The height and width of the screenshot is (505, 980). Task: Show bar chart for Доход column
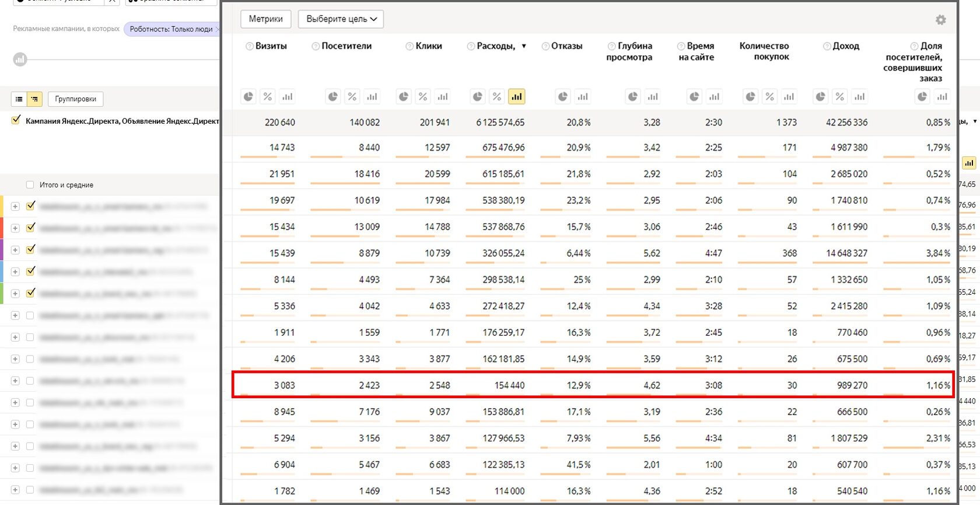(x=859, y=97)
